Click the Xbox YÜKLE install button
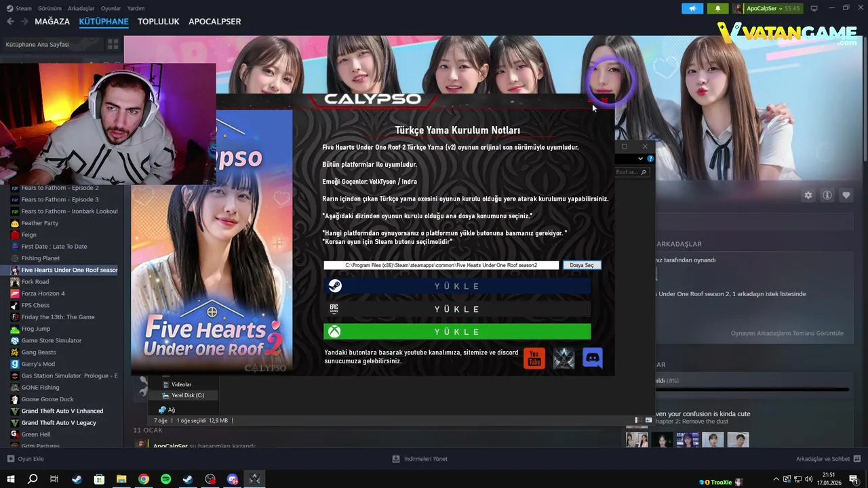The width and height of the screenshot is (868, 488). pos(457,331)
